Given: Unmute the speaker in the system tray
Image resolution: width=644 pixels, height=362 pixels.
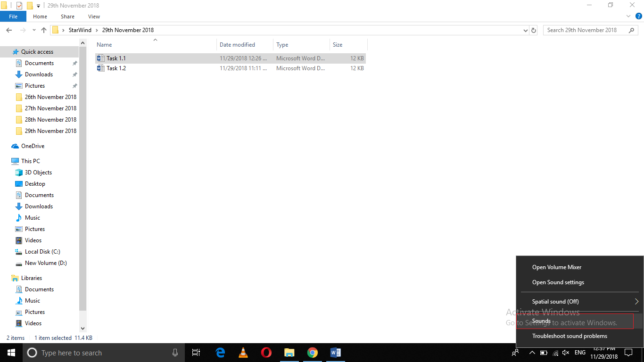Looking at the screenshot, I should click(565, 352).
